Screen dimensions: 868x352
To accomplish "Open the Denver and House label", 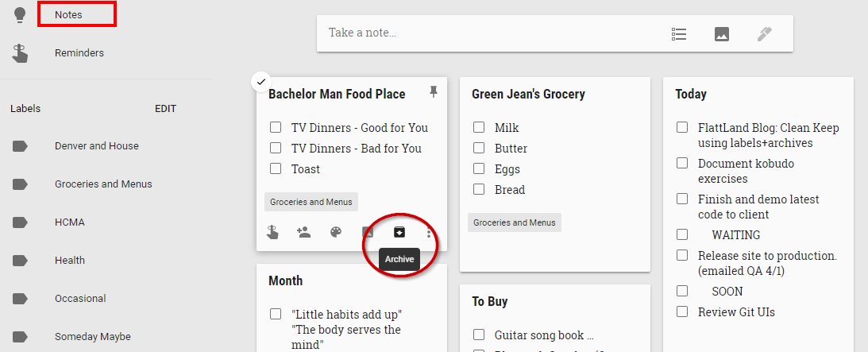I will coord(97,146).
